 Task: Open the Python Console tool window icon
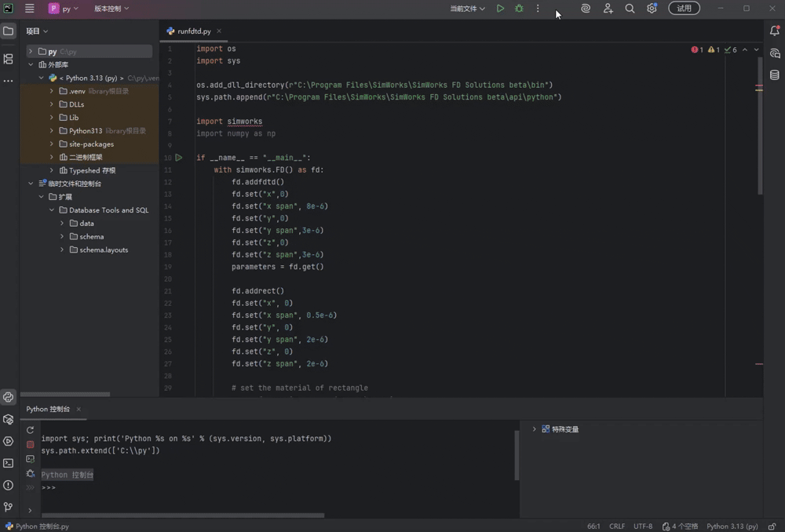pyautogui.click(x=9, y=397)
